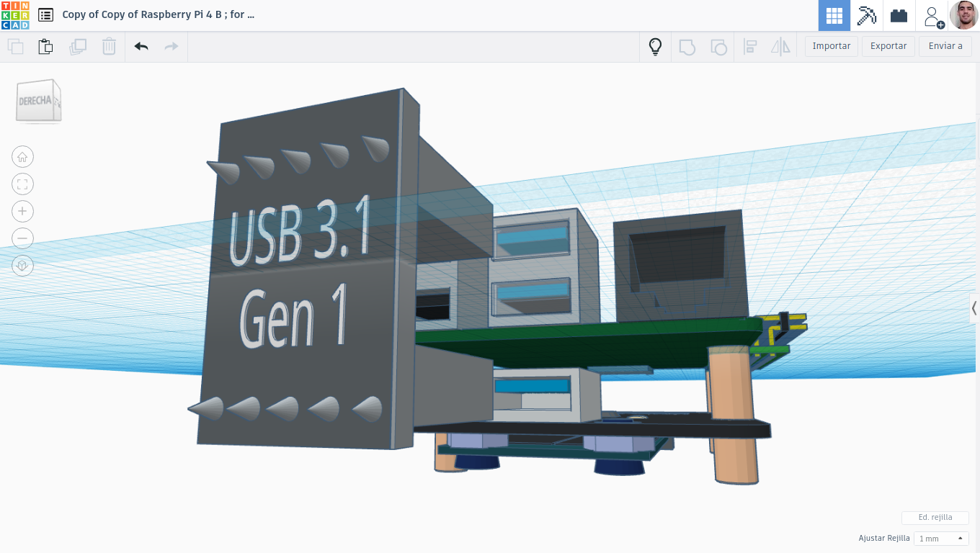Screen dimensions: 980x553
Task: Invite a collaborator with the add-person icon
Action: [932, 16]
